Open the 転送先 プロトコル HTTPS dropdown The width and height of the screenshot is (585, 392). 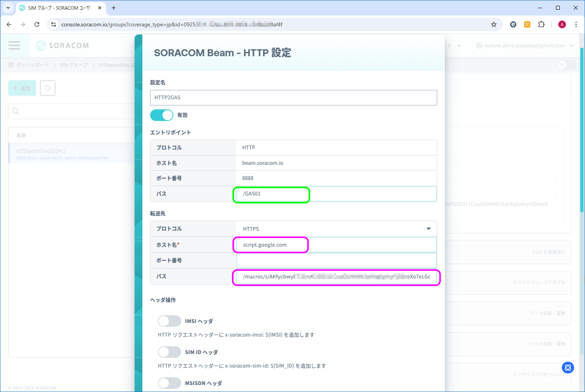[336, 229]
